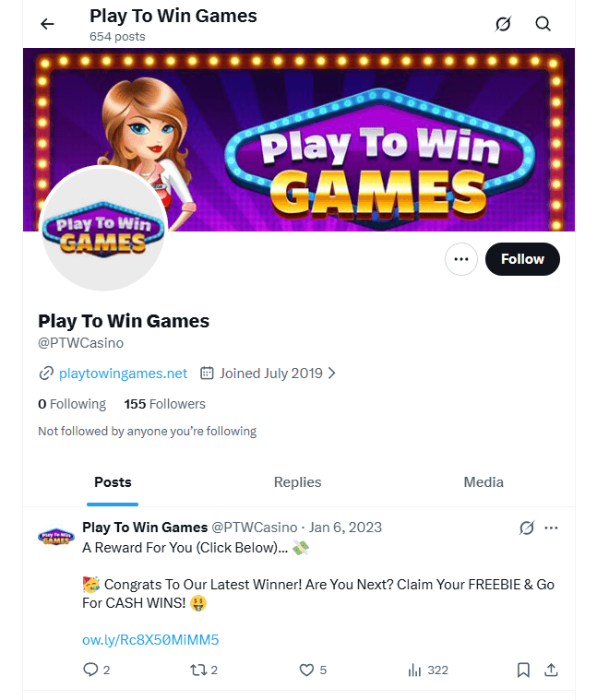
Task: Repost the Play To Win Games post
Action: [x=197, y=670]
